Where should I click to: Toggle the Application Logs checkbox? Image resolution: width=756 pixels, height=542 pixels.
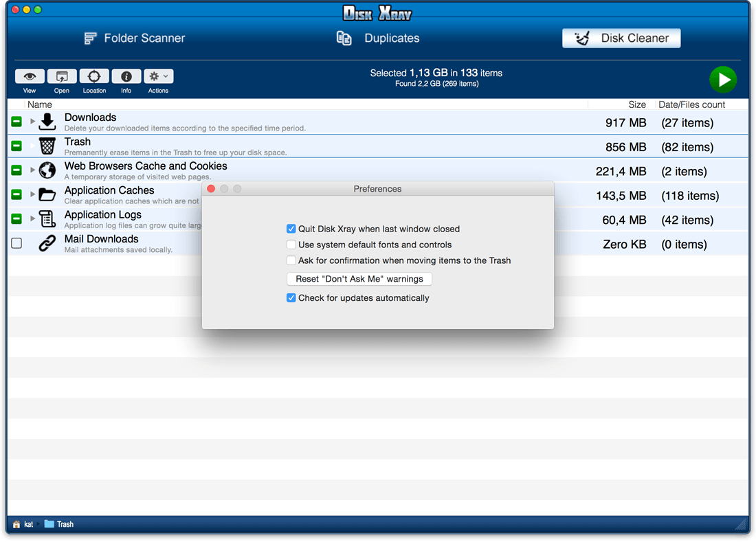click(16, 218)
